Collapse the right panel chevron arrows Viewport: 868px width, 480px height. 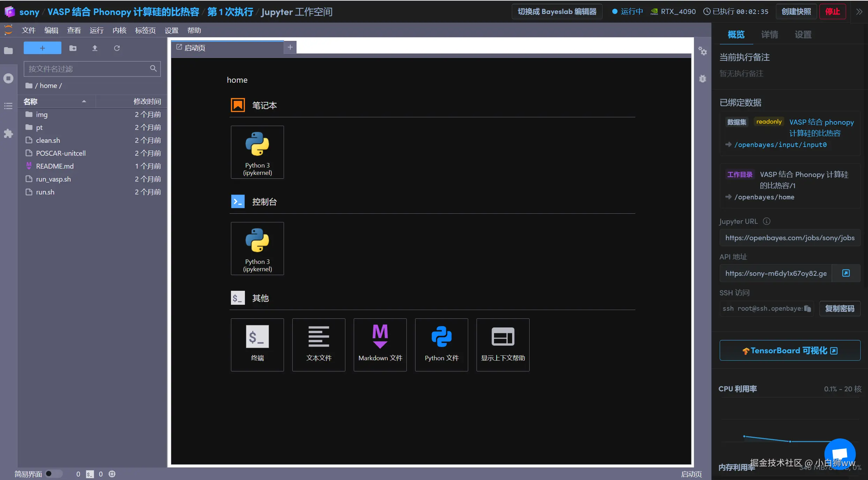[859, 12]
